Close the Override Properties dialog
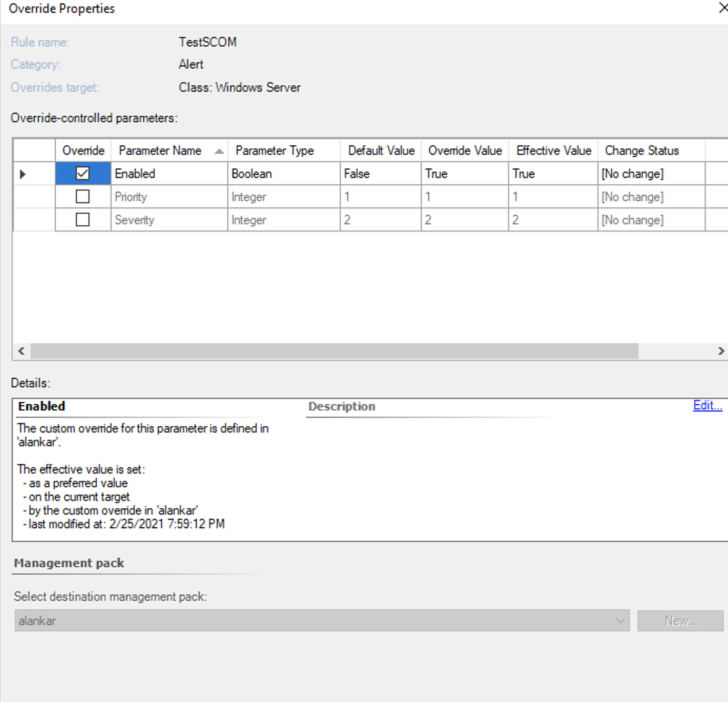This screenshot has width=728, height=702. pyautogui.click(x=723, y=8)
